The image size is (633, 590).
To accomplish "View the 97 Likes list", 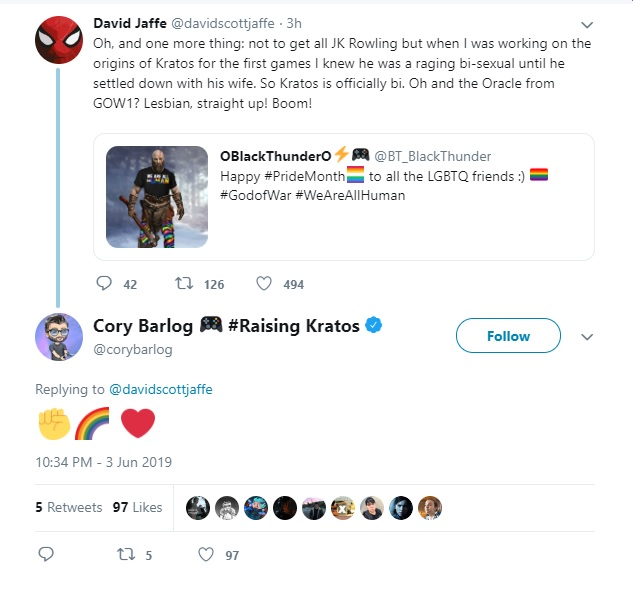I will (137, 507).
